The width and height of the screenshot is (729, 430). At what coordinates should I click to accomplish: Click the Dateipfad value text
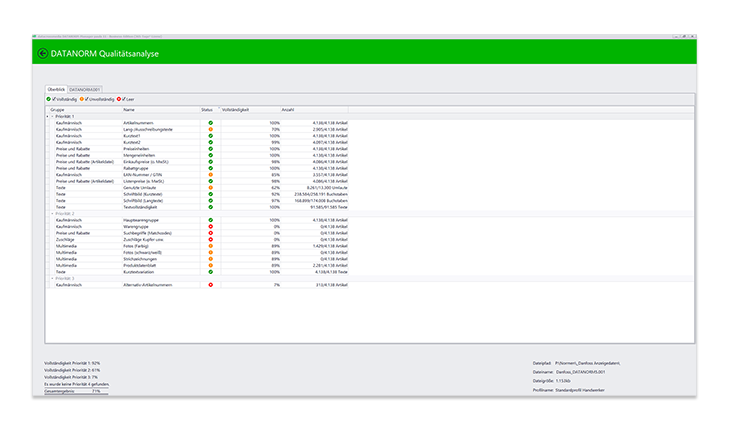click(588, 363)
